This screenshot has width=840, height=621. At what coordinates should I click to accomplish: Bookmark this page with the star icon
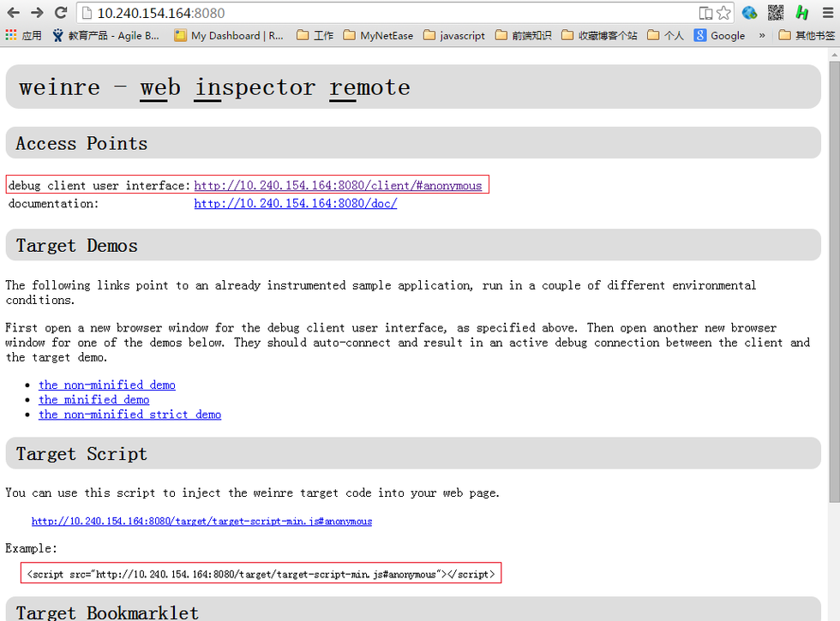(723, 13)
